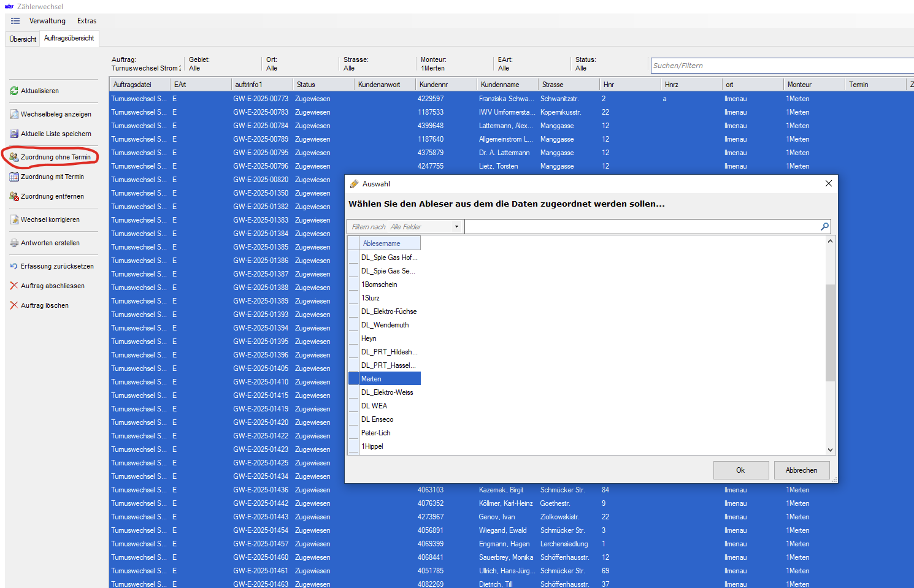The height and width of the screenshot is (588, 914).
Task: Click Antworten erstellen printer icon
Action: (14, 243)
